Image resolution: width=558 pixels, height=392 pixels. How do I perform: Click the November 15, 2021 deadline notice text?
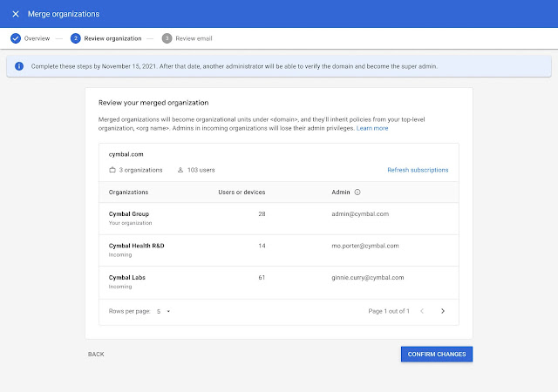pos(235,66)
